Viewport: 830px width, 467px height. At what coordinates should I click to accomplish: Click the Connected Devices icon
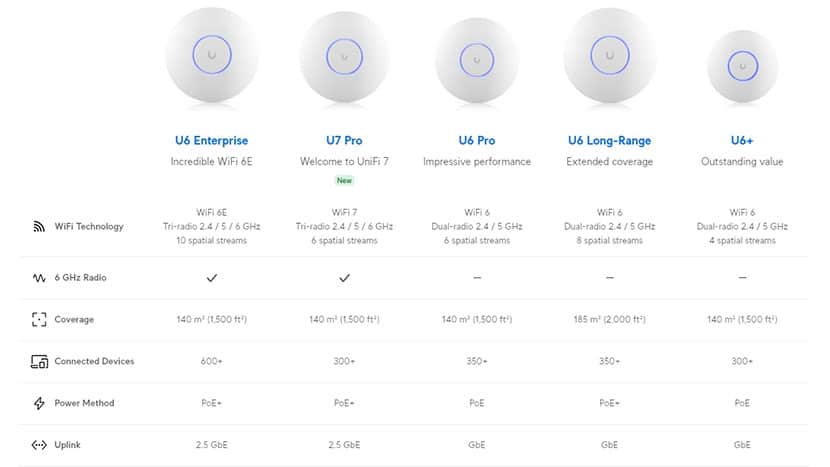click(39, 361)
